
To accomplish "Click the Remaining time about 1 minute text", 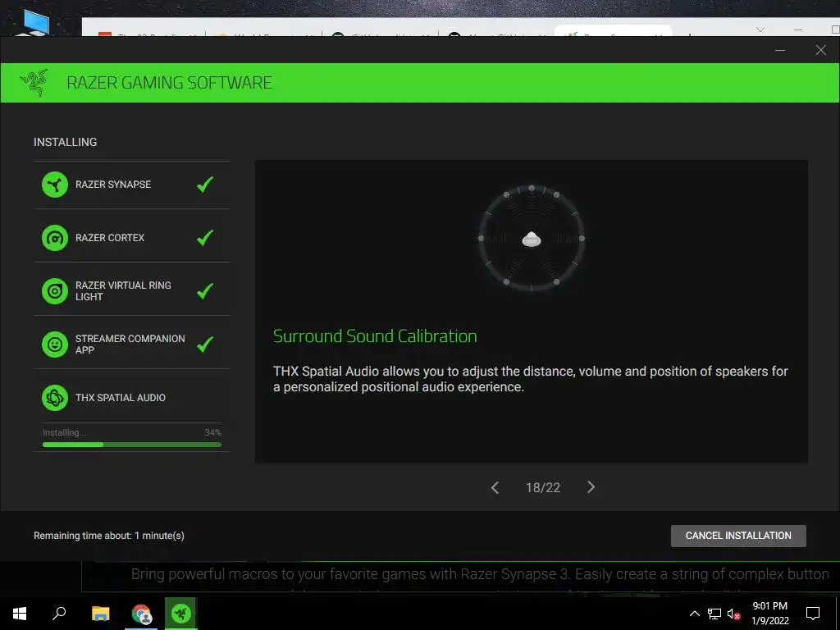I will click(x=109, y=536).
